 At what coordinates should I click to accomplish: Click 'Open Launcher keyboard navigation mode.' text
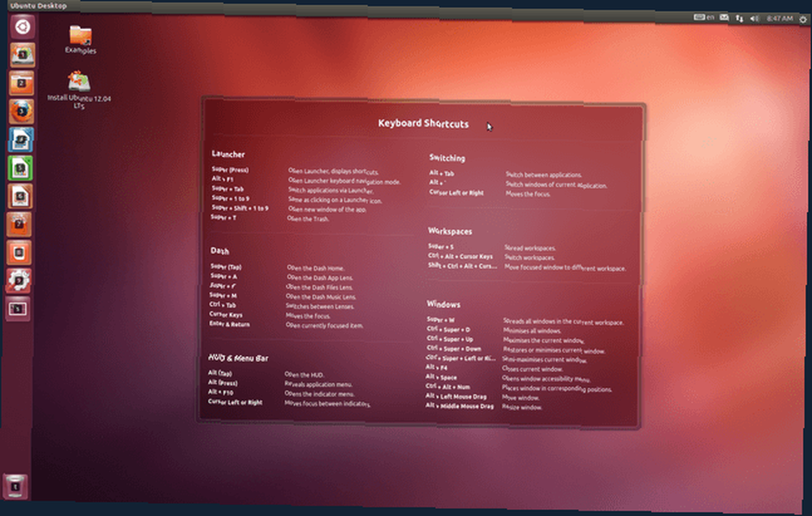pos(344,181)
